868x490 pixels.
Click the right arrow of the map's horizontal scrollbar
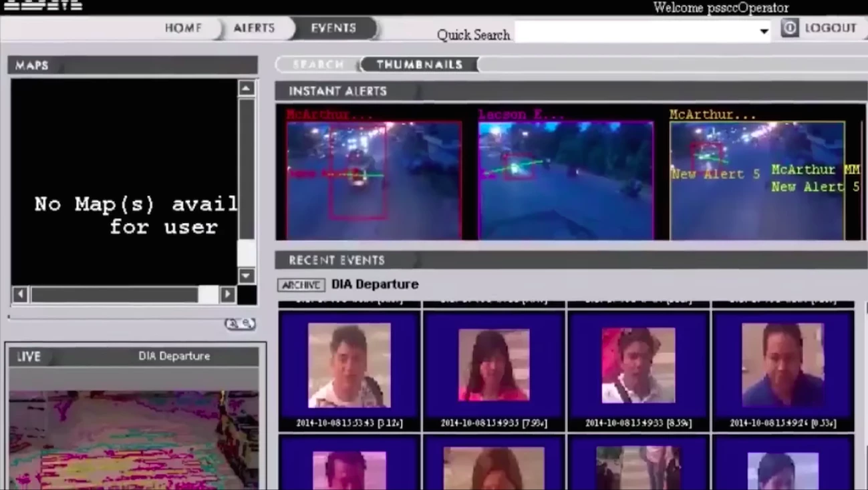coord(228,294)
